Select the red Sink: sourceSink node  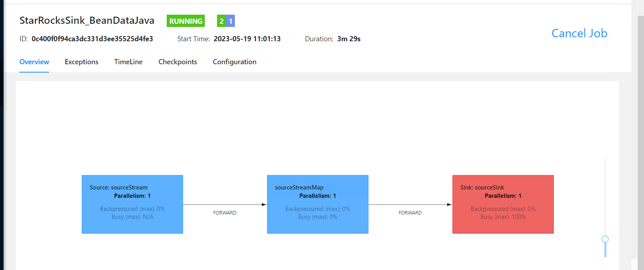pos(503,204)
